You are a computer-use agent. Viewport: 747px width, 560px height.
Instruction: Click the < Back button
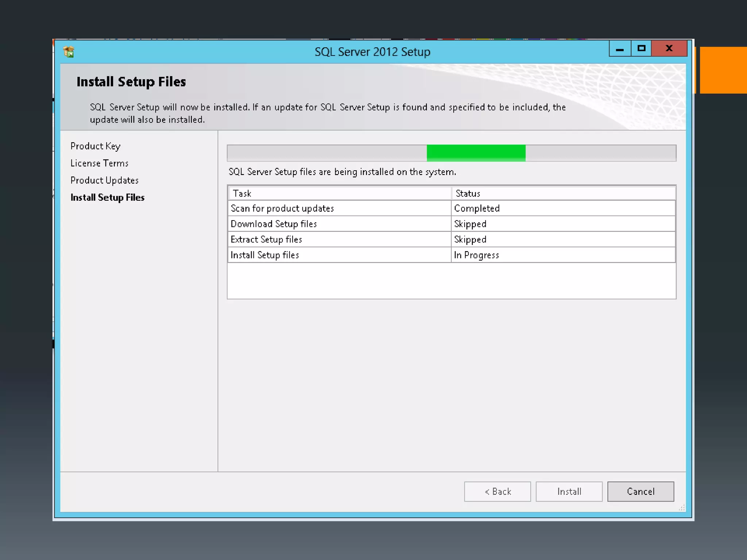tap(497, 491)
